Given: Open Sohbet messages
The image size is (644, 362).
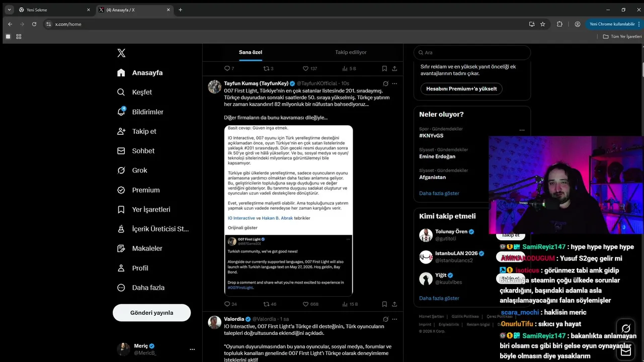Looking at the screenshot, I should 136,151.
